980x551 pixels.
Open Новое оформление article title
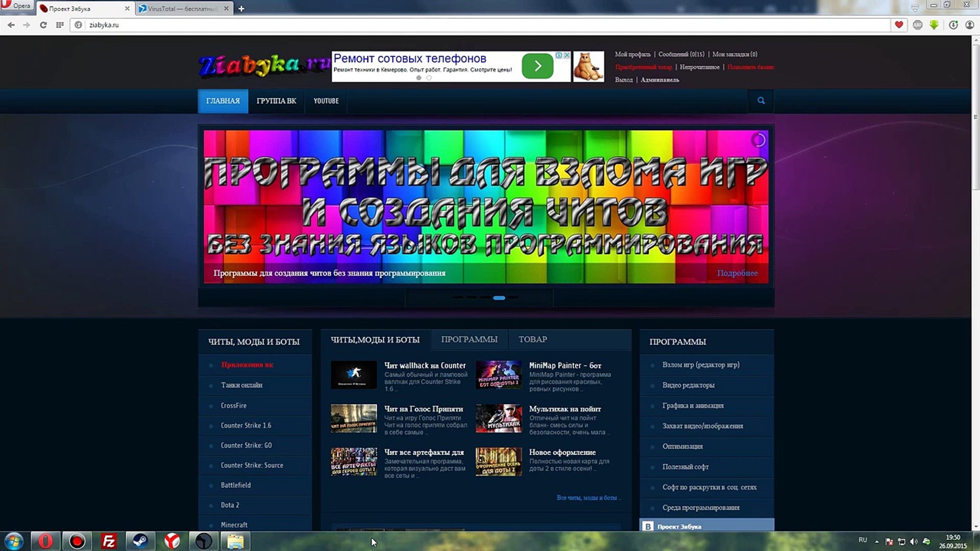pos(562,453)
